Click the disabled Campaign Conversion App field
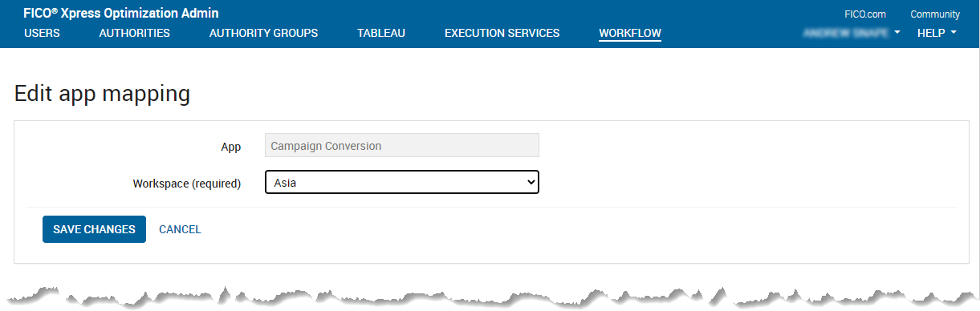Image resolution: width=980 pixels, height=311 pixels. pos(402,145)
